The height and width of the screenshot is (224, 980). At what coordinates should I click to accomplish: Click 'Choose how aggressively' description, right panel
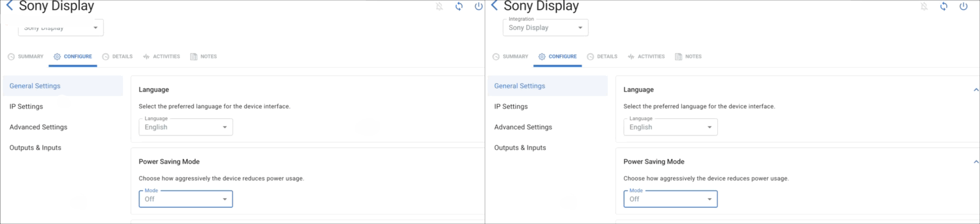(x=706, y=178)
